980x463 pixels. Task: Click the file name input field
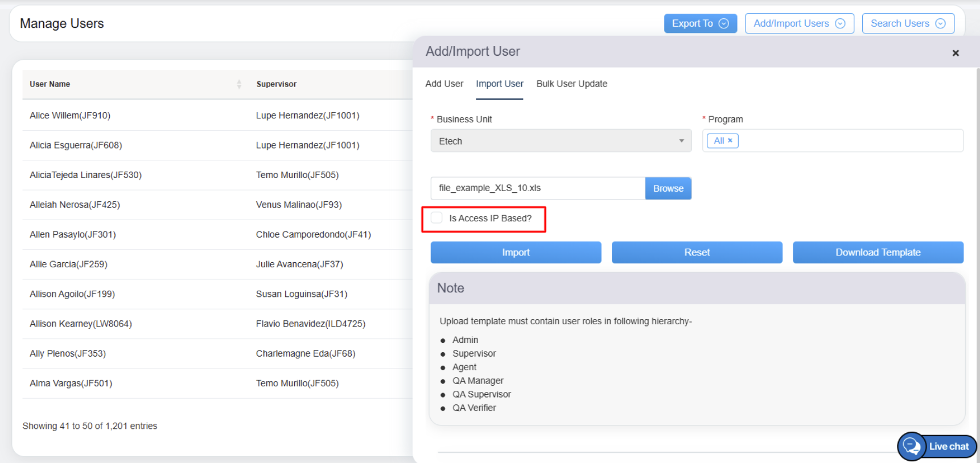[x=537, y=188]
